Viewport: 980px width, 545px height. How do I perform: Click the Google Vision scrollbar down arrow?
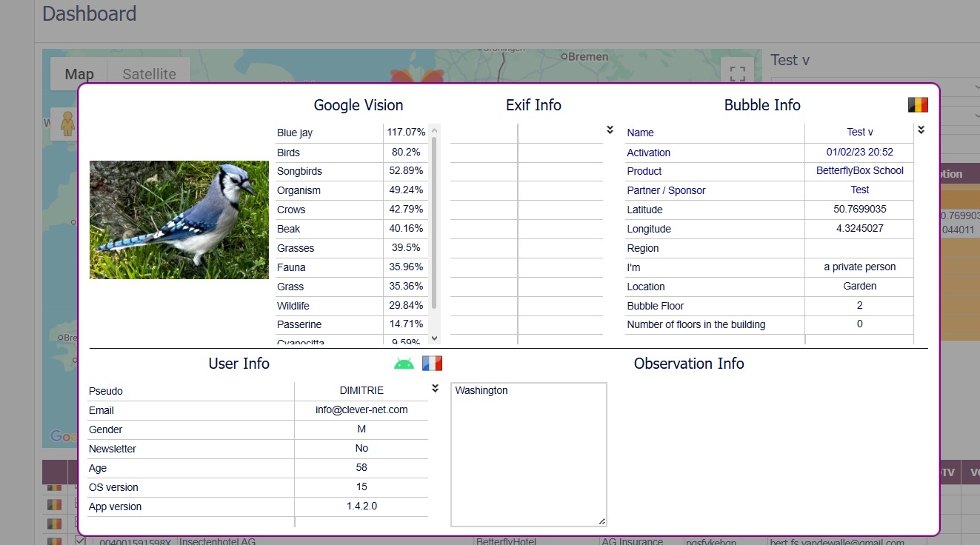(x=435, y=338)
